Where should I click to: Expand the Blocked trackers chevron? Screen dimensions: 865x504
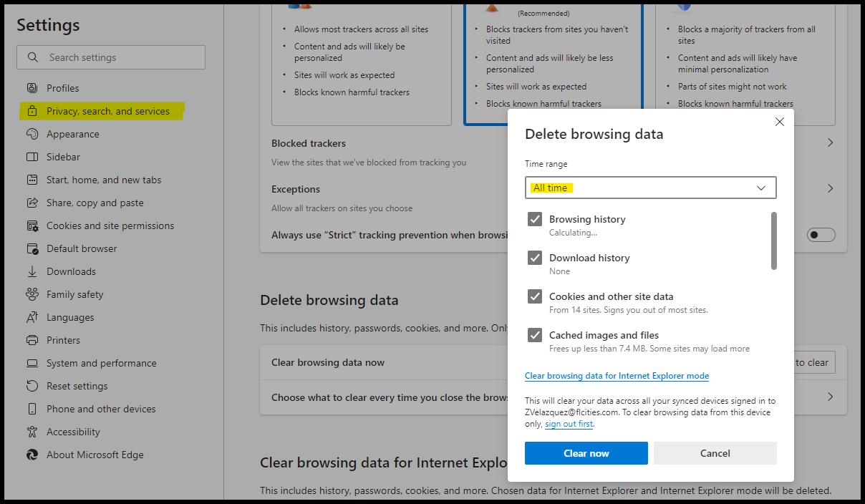point(830,142)
